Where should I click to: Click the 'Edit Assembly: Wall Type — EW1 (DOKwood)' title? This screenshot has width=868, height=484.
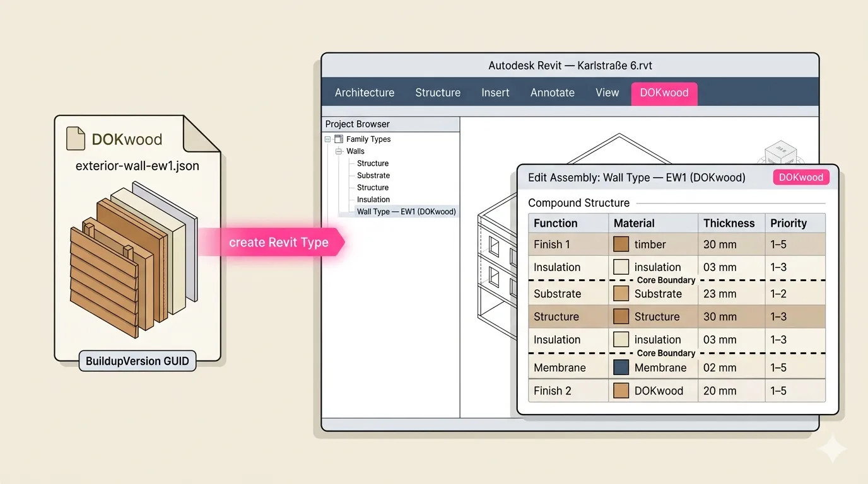[x=636, y=178]
